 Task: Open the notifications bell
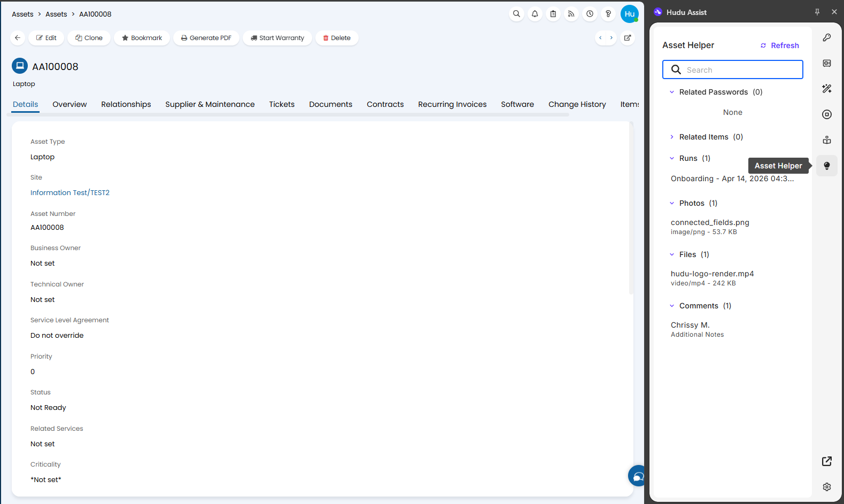[535, 14]
